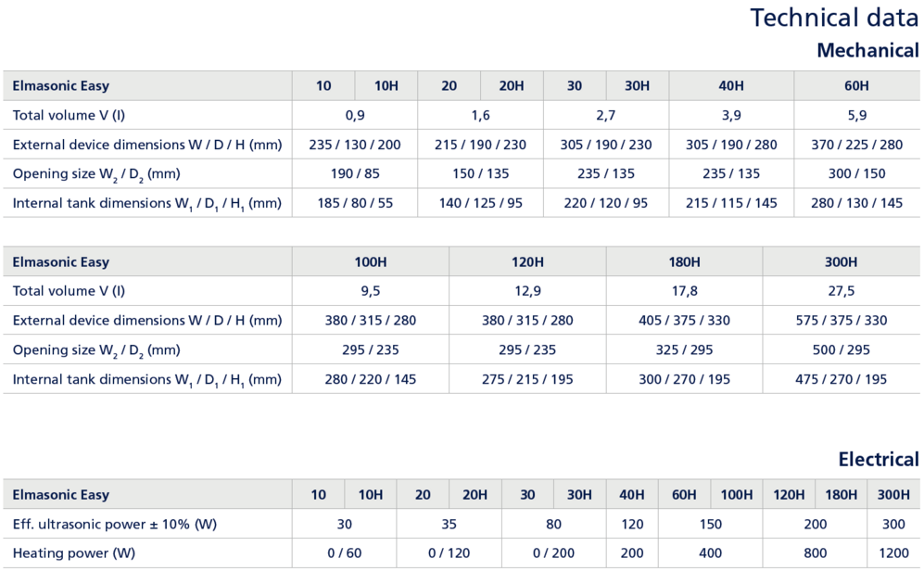Viewport: 924px width, 584px height.
Task: Click the Eff. ultrasonic power row label
Action: point(114,525)
